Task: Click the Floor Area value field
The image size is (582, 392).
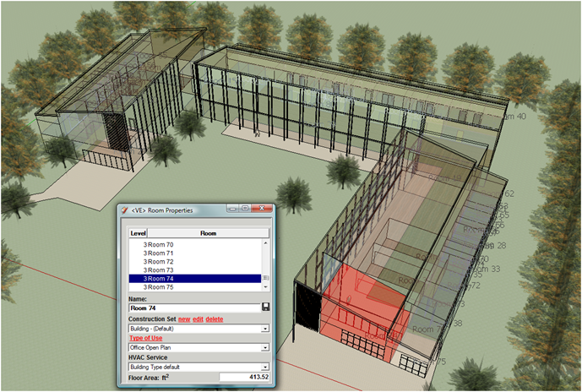Action: pos(244,377)
